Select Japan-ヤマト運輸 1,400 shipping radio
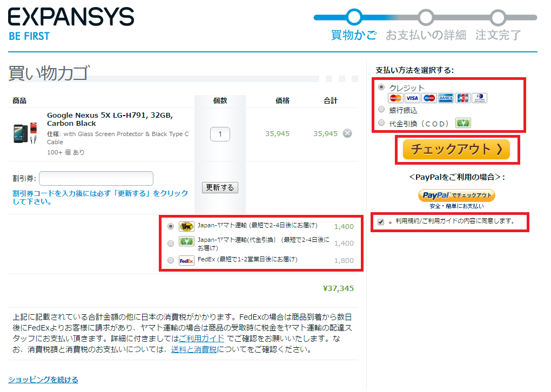 click(171, 226)
